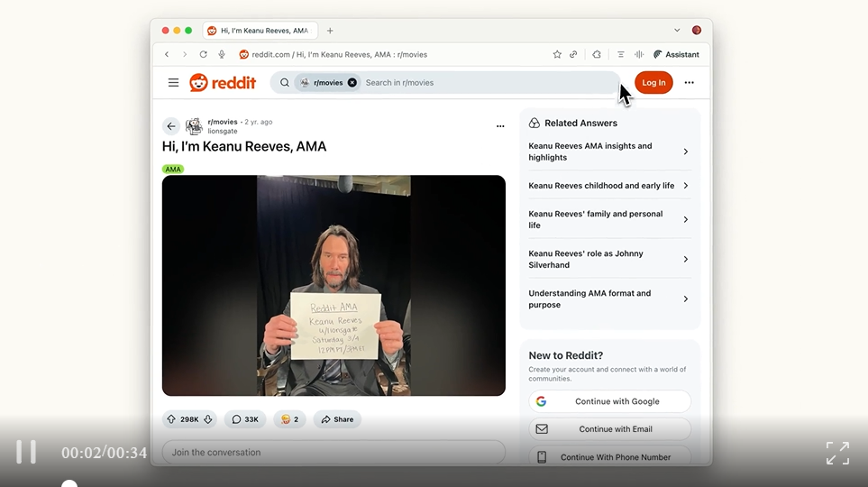Viewport: 868px width, 487px height.
Task: Click the 'Join the conversation' comment box
Action: pyautogui.click(x=333, y=452)
